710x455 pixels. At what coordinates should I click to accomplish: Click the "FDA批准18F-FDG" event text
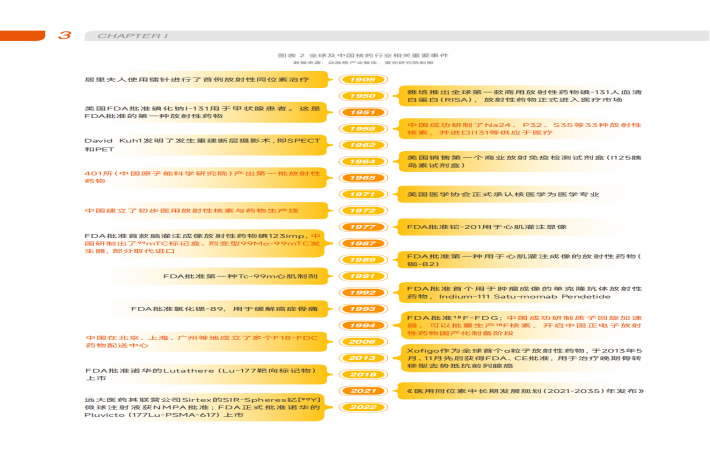coord(524,326)
